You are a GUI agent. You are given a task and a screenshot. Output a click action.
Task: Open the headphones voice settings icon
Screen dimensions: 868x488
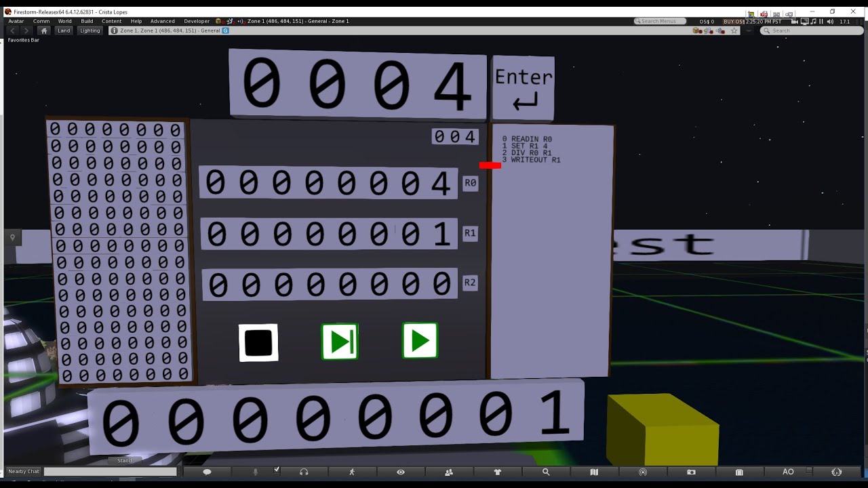pyautogui.click(x=304, y=472)
